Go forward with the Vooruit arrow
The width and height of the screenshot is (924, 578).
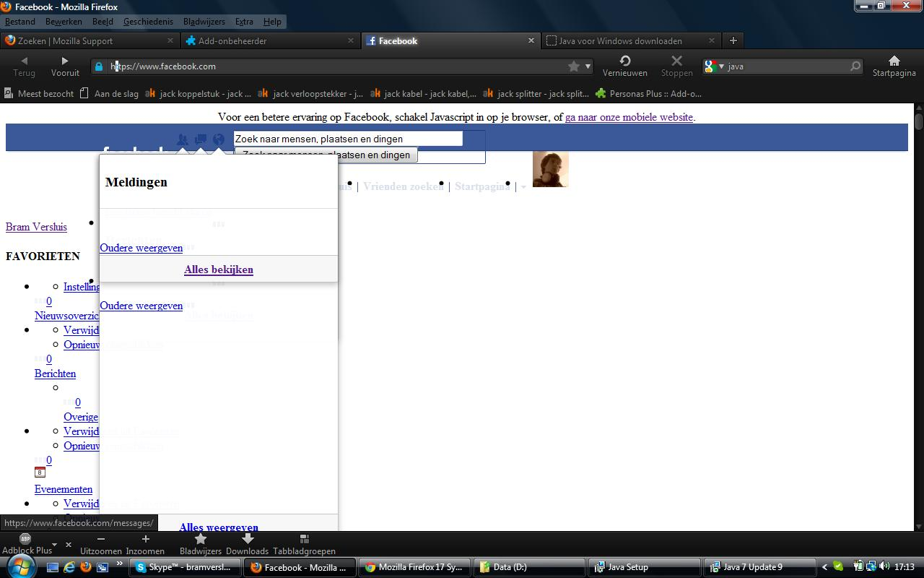65,66
